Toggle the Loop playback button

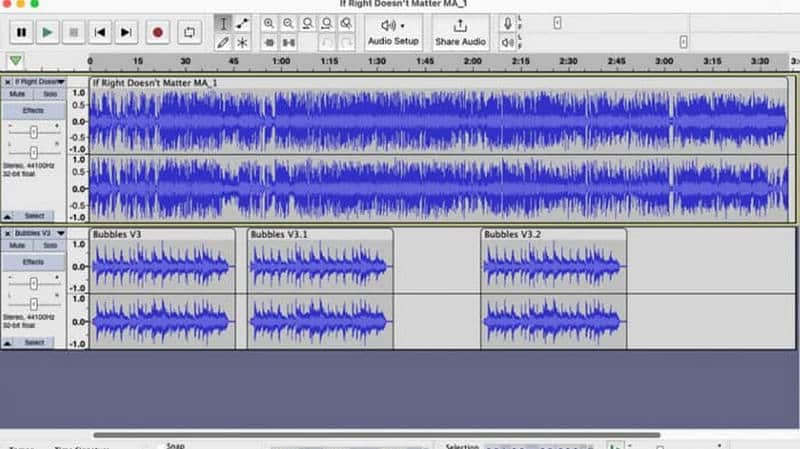(189, 33)
